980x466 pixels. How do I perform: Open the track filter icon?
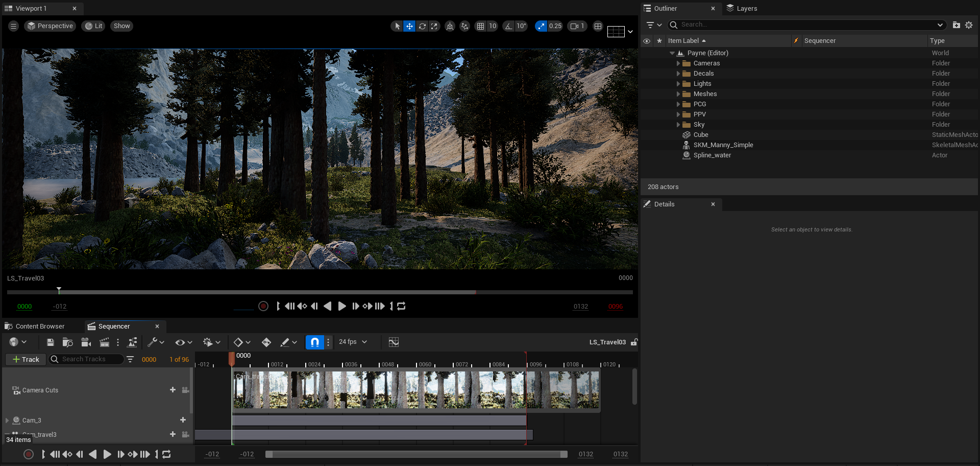coord(130,360)
